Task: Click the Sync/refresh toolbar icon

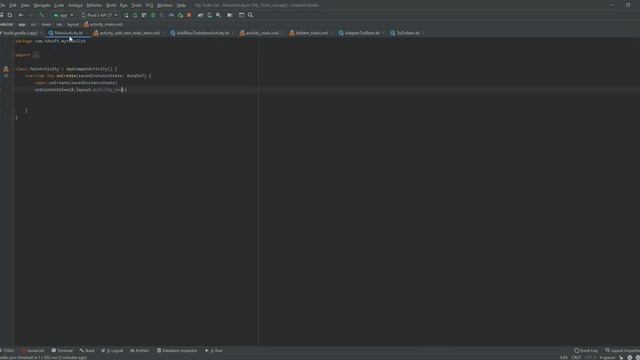Action: click(10, 15)
